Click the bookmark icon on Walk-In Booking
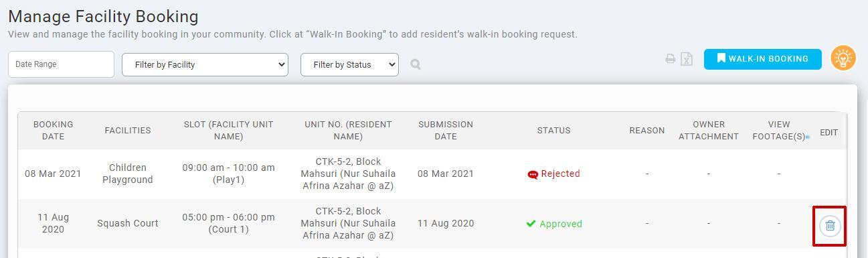This screenshot has width=868, height=258. [721, 58]
